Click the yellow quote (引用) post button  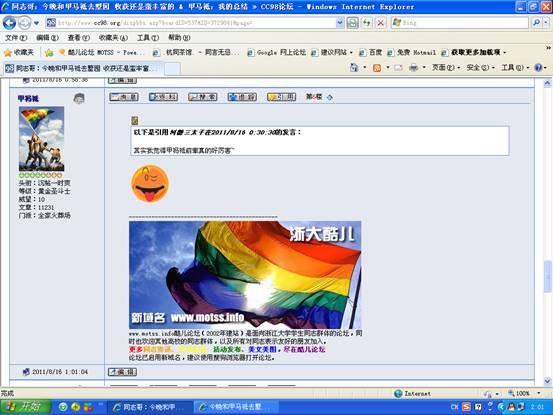click(x=282, y=97)
